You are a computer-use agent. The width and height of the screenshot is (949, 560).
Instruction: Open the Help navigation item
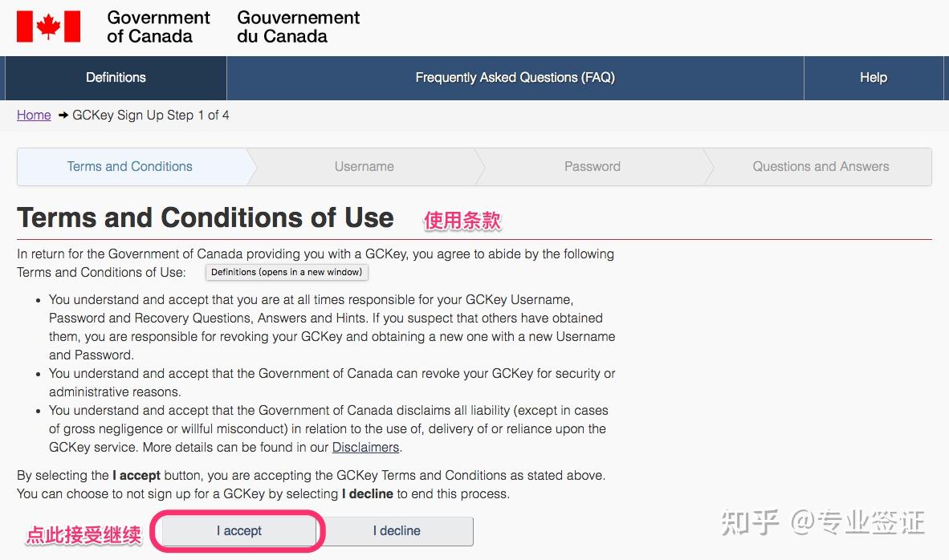pos(874,77)
